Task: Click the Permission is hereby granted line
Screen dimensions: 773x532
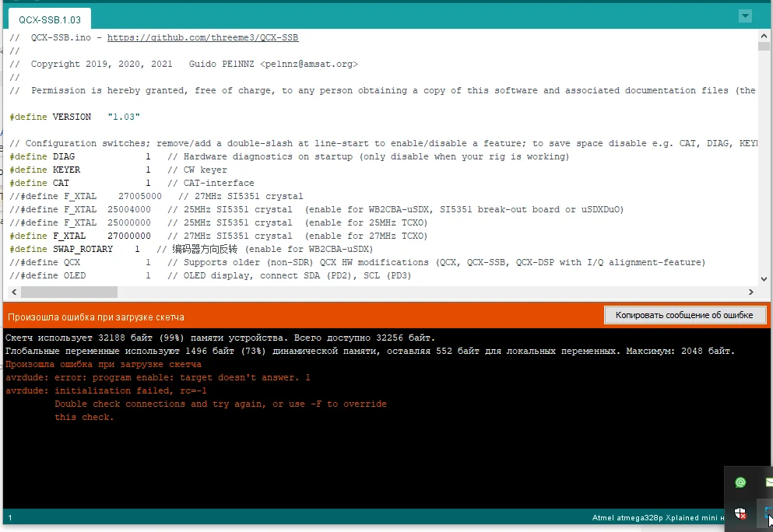Action: (x=382, y=91)
